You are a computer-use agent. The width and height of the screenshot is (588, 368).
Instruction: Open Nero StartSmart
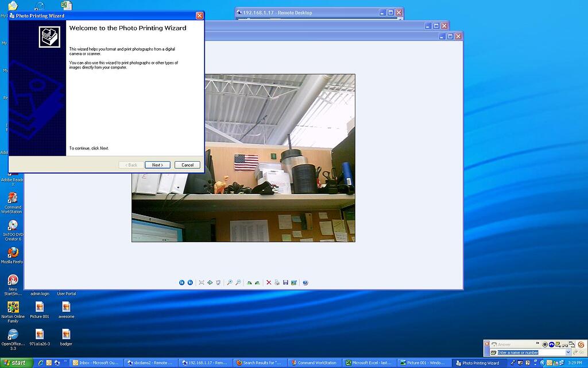[13, 280]
